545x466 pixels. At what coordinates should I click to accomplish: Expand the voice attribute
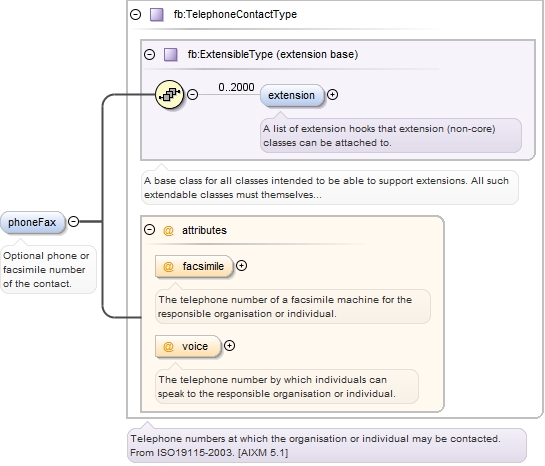point(229,346)
